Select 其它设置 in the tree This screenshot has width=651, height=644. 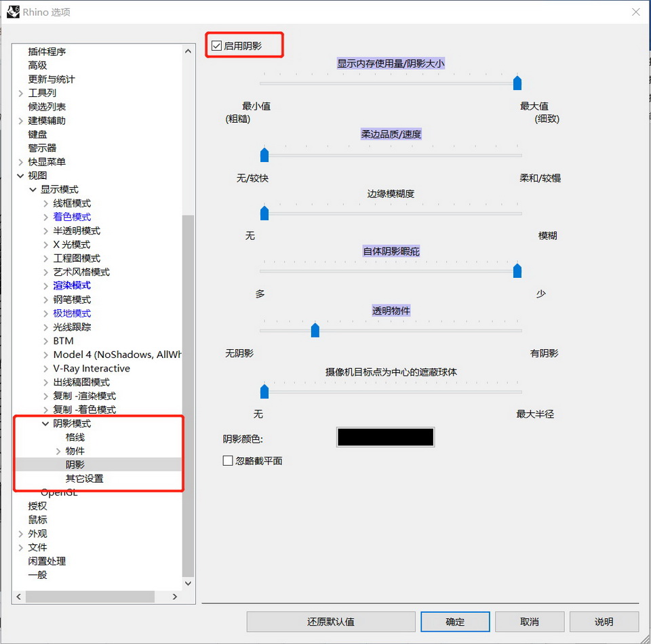pyautogui.click(x=84, y=479)
